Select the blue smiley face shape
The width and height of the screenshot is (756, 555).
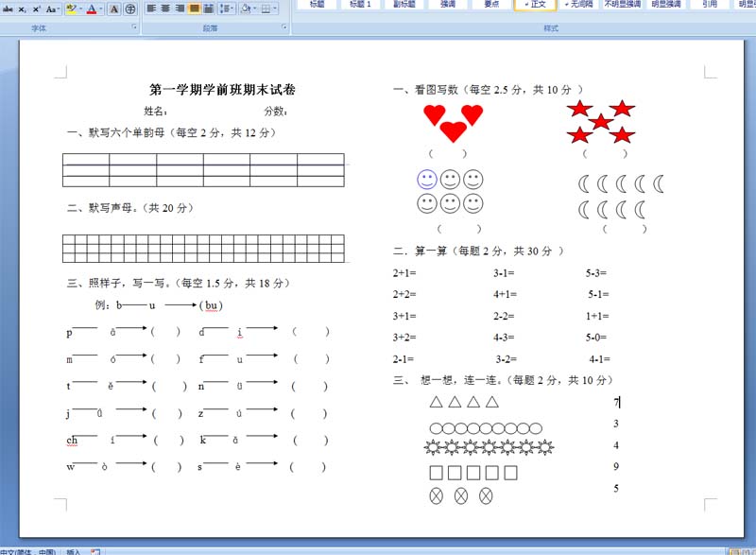pos(427,180)
